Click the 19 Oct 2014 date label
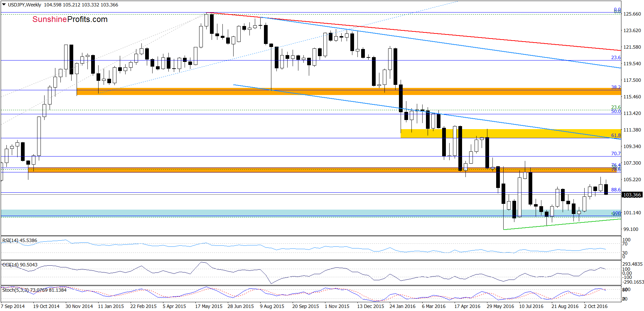Viewport: 644px width, 311px height. pos(46,306)
